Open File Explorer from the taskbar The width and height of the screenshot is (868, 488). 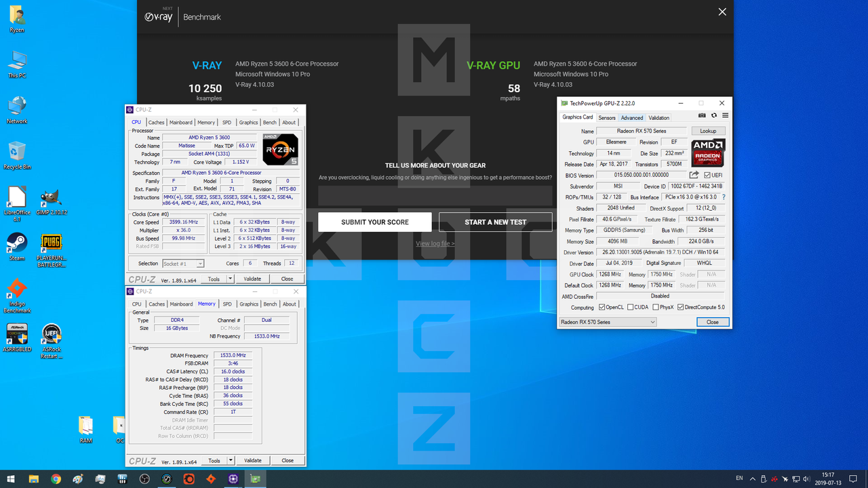pos(34,479)
